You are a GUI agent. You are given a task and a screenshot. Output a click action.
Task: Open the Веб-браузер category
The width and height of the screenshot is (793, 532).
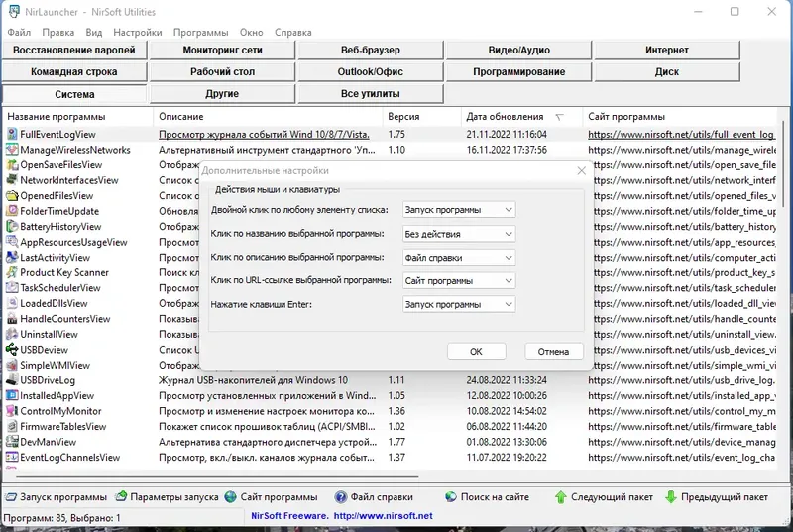[x=371, y=50]
